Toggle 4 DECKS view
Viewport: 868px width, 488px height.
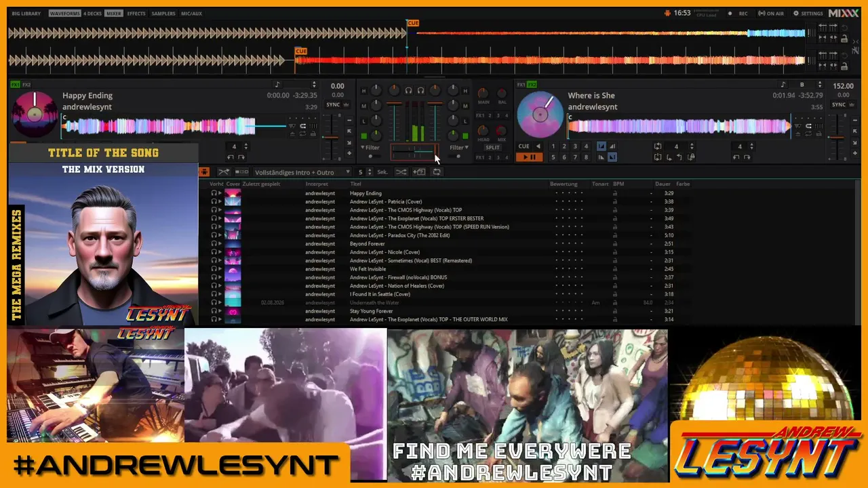[x=92, y=14]
